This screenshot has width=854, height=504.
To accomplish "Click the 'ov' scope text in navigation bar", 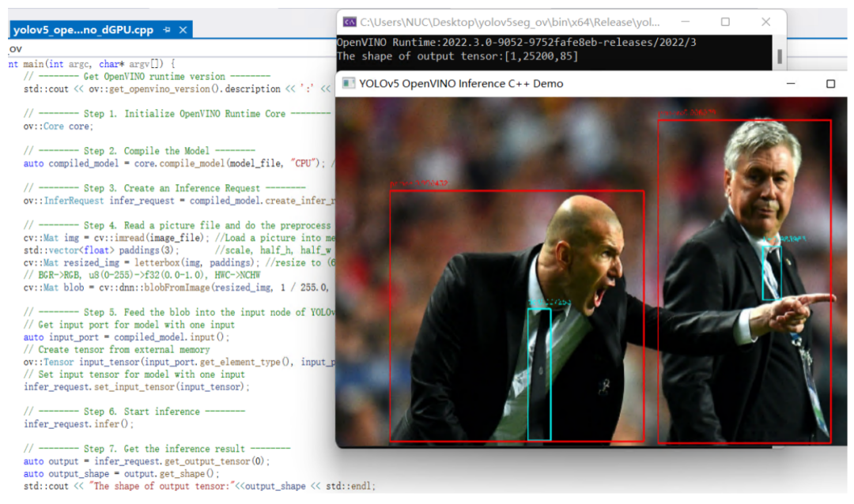I will (15, 49).
